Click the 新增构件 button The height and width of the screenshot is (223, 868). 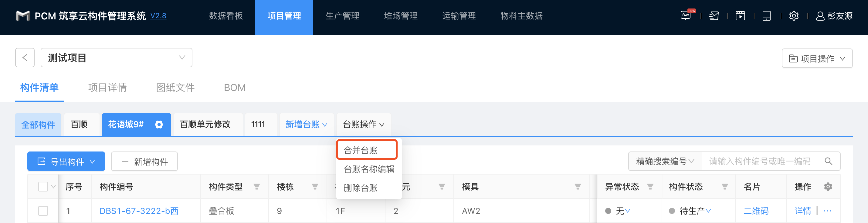point(144,162)
